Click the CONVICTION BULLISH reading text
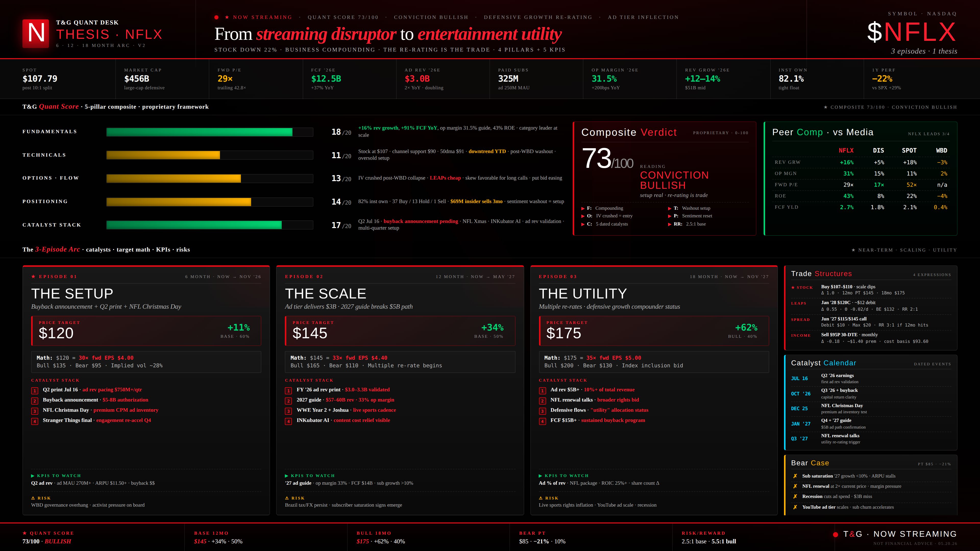The image size is (980, 551). click(674, 180)
